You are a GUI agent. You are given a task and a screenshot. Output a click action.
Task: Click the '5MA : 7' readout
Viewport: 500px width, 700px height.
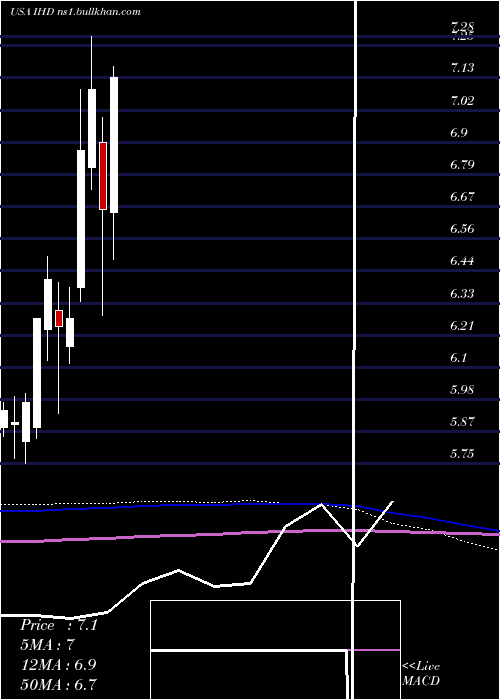pos(47,645)
